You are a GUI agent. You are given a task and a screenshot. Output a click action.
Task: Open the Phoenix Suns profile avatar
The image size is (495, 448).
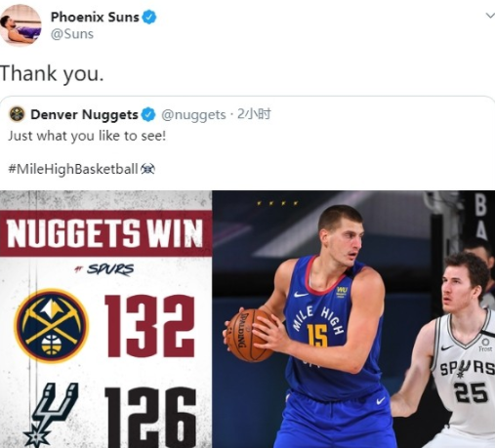(21, 25)
